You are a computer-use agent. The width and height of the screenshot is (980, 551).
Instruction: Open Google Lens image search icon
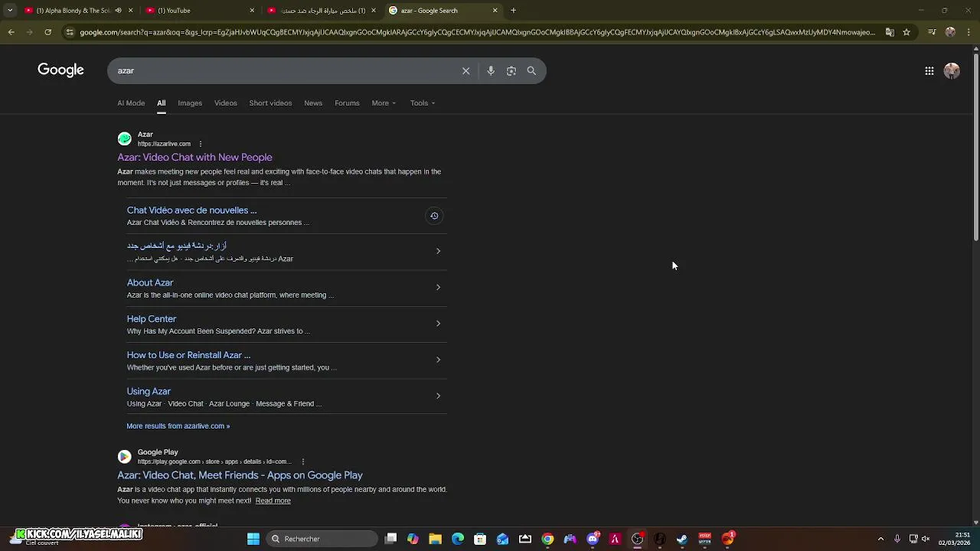pos(511,70)
